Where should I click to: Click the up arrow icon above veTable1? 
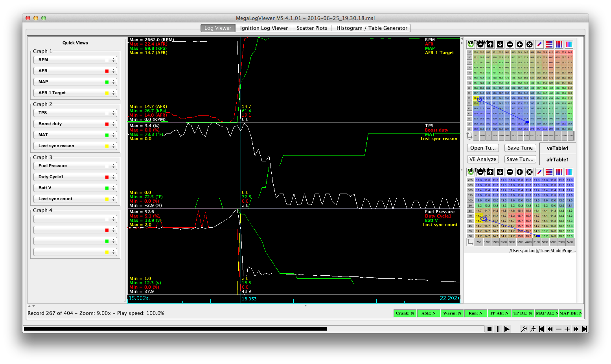coord(490,44)
